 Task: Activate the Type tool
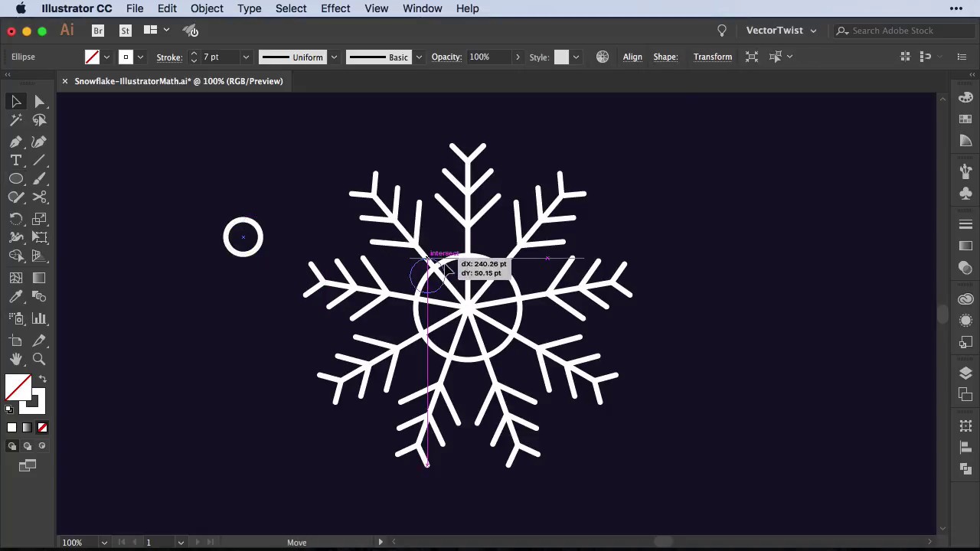[x=16, y=160]
